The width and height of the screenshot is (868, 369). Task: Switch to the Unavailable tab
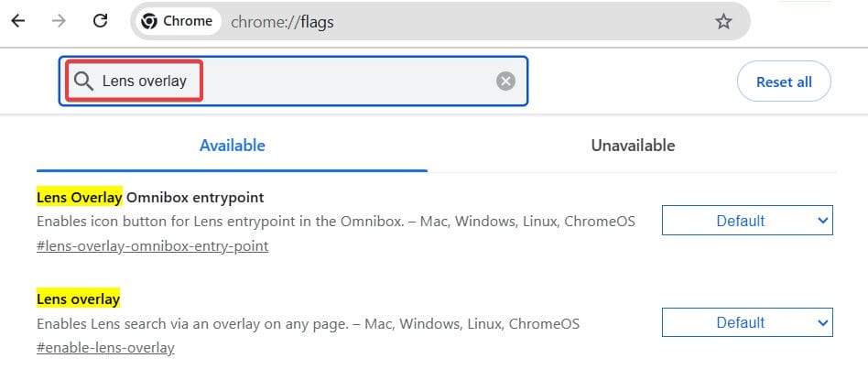[633, 146]
